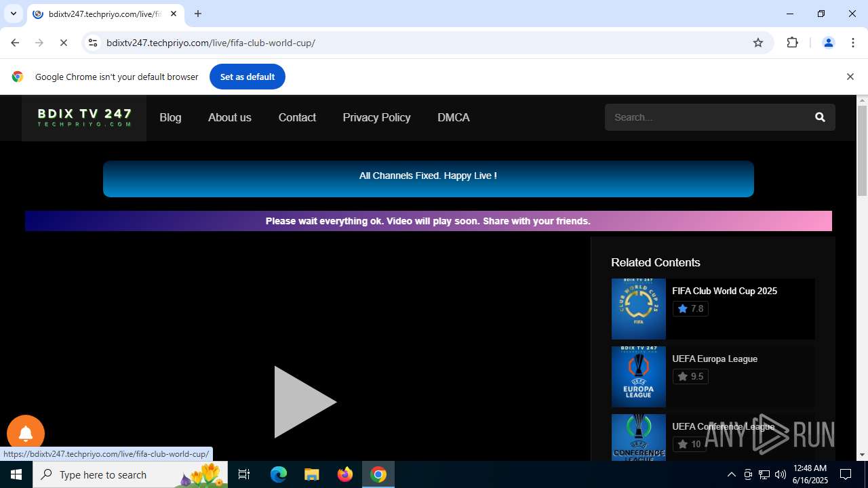
Task: Open the taskbar clock and date
Action: [810, 474]
